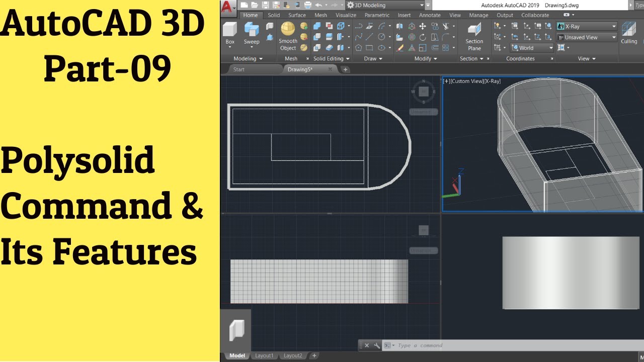Image resolution: width=644 pixels, height=362 pixels.
Task: Click the Model space tab
Action: click(x=237, y=355)
